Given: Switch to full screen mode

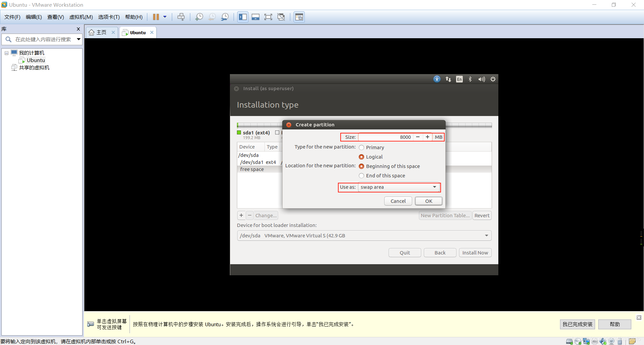Looking at the screenshot, I should pos(268,17).
